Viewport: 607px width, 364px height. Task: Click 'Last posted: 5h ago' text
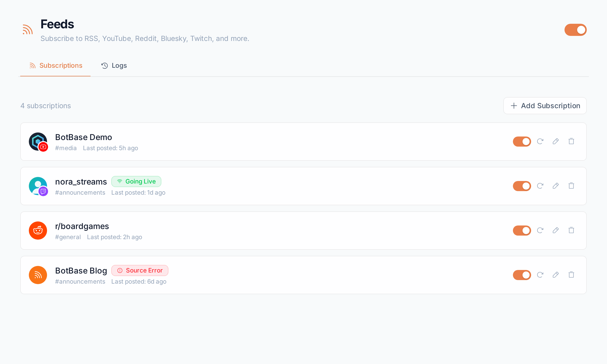point(111,148)
